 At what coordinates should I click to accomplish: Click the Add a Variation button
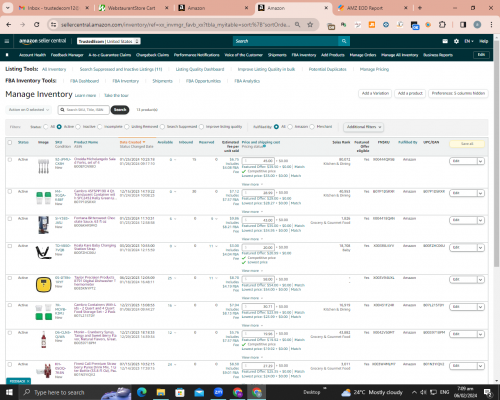[x=375, y=93]
